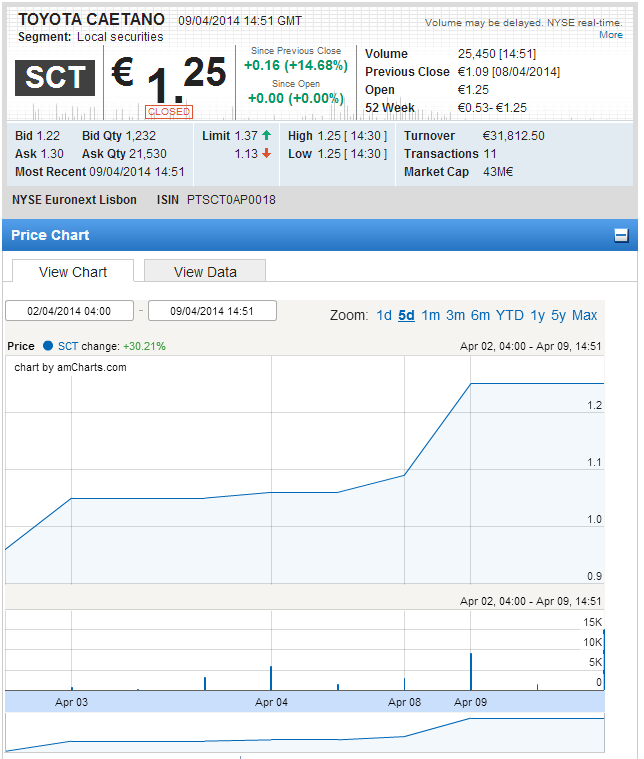The height and width of the screenshot is (759, 644).
Task: Click the end date field 09/04/2014 14:51
Action: [212, 311]
